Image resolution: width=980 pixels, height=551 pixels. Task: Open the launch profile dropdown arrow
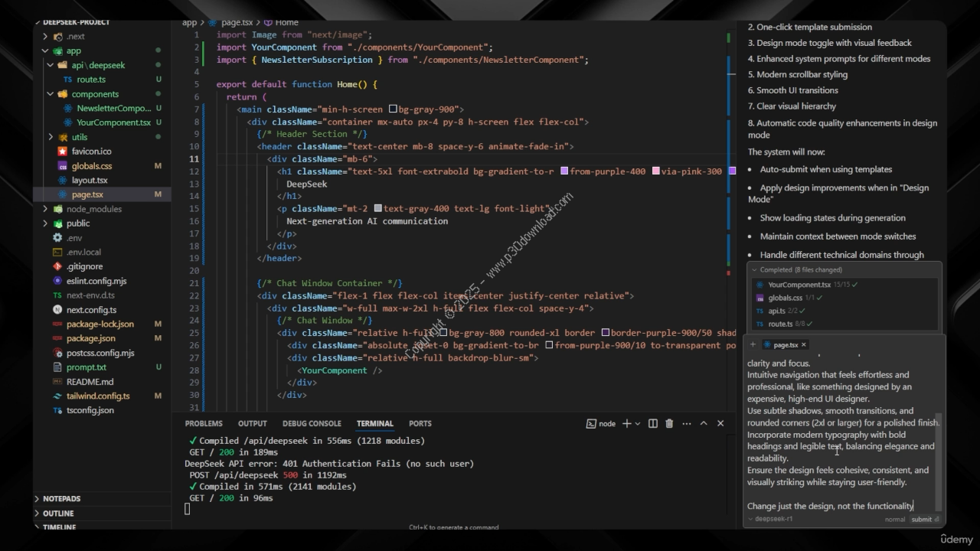click(638, 424)
